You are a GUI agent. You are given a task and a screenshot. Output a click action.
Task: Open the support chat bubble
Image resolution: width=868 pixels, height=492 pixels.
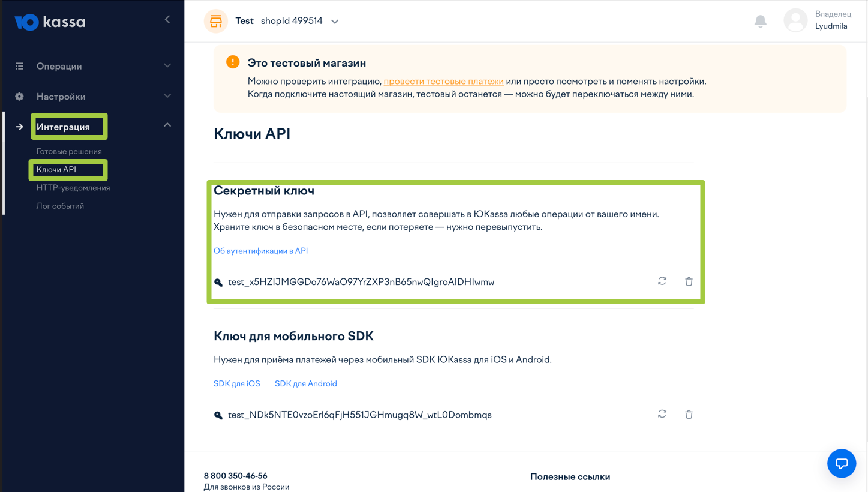(x=841, y=463)
